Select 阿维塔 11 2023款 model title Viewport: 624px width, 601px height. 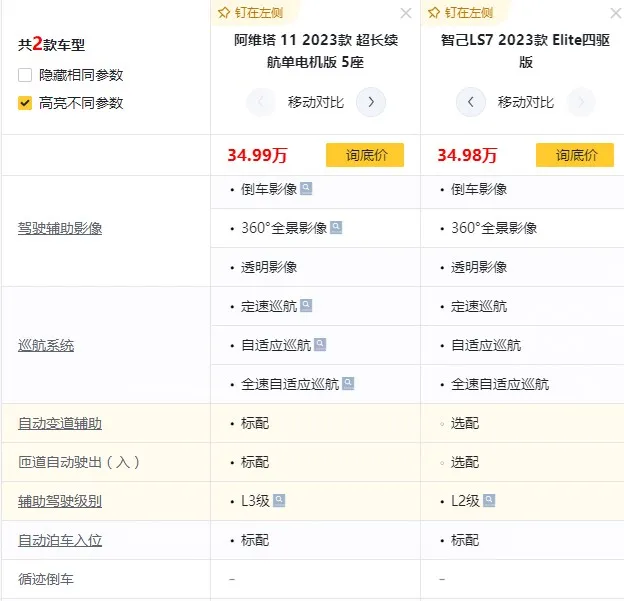316,51
